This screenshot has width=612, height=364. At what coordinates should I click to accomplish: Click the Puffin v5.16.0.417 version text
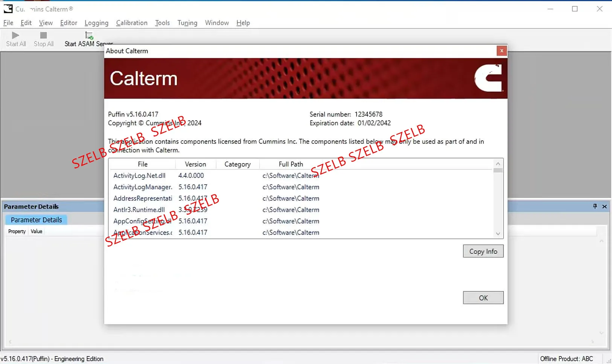[x=133, y=114]
